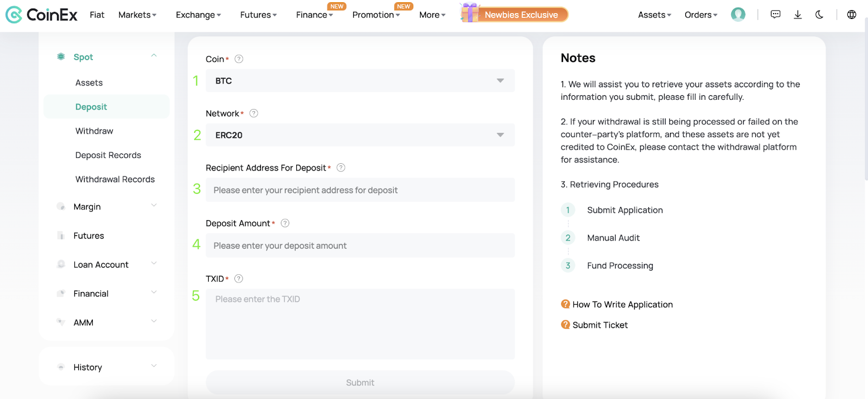Click the AMM sidebar icon
The image size is (868, 399).
click(61, 322)
